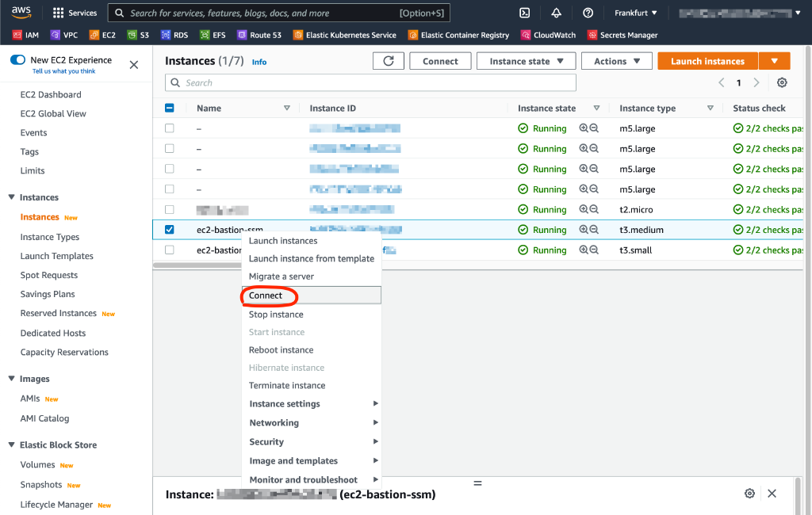Open the Services grid menu
This screenshot has width=812, height=515.
(75, 13)
